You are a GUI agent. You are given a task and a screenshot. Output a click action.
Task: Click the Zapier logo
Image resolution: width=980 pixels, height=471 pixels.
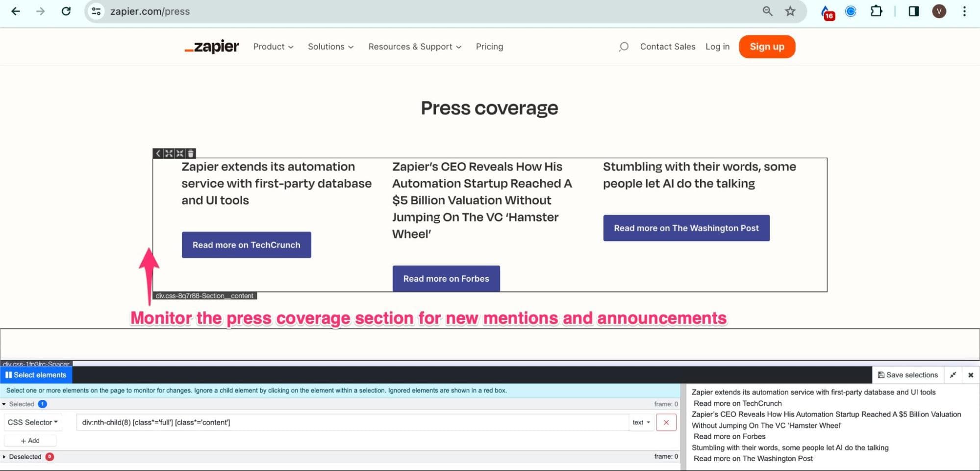211,47
